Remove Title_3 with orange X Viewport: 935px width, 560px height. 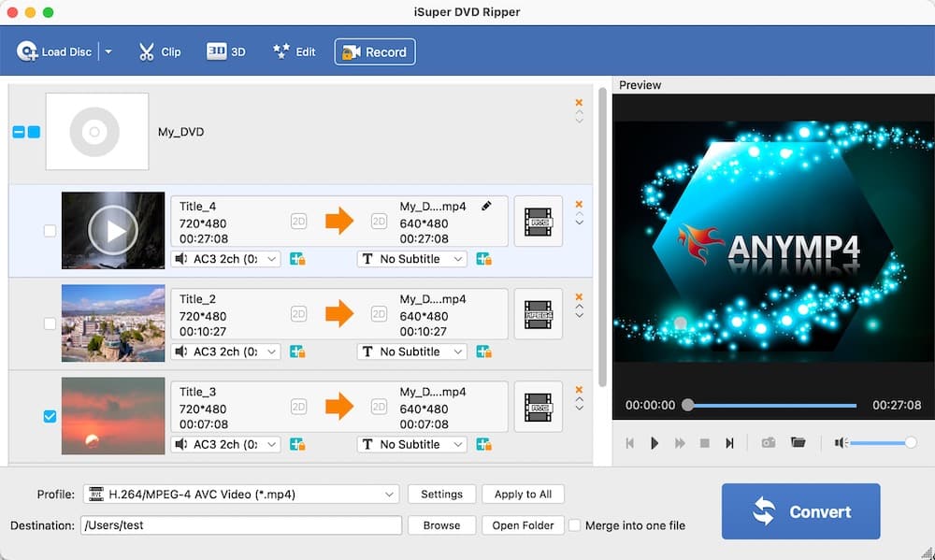[x=579, y=390]
